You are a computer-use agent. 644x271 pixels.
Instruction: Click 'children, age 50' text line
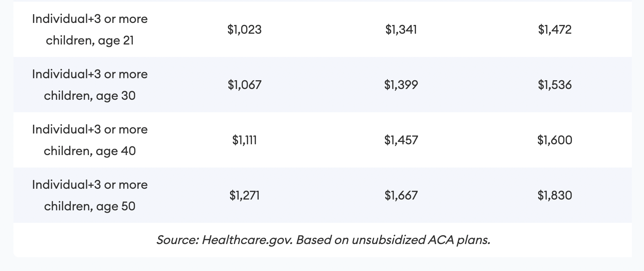click(x=90, y=206)
